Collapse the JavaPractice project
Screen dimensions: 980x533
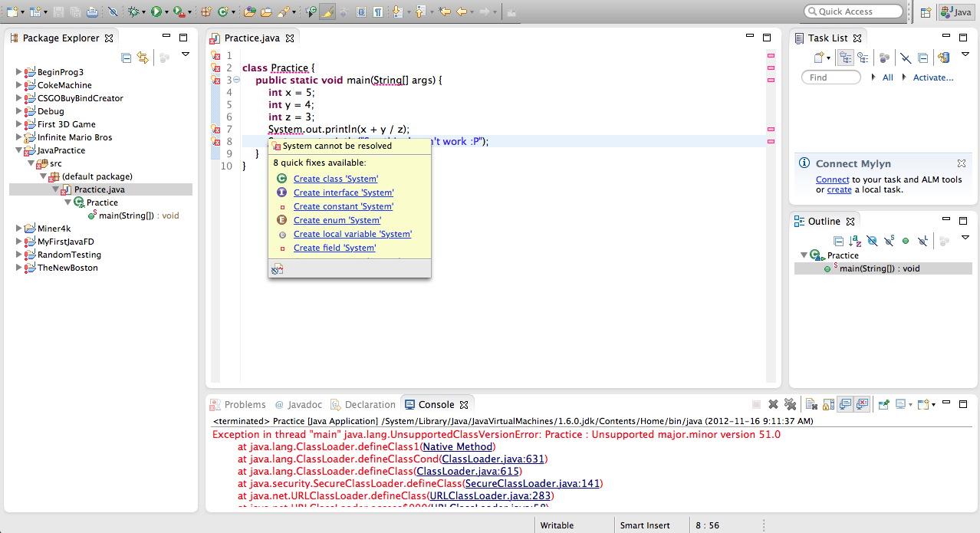[18, 150]
